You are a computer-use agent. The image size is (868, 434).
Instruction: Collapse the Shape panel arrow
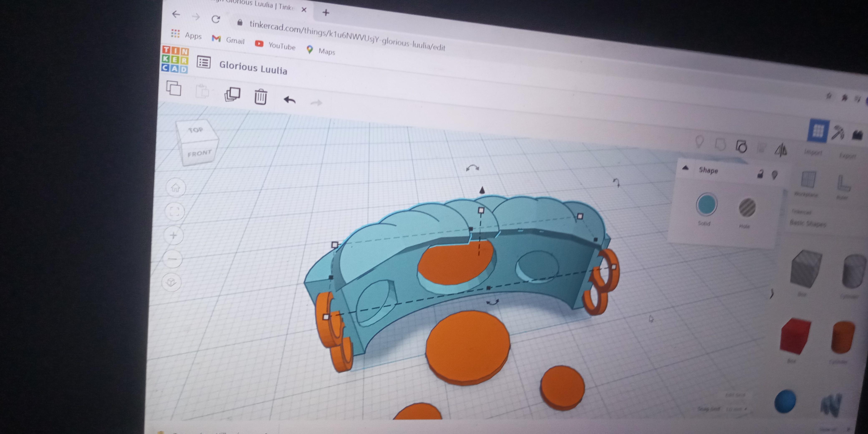[x=685, y=168]
